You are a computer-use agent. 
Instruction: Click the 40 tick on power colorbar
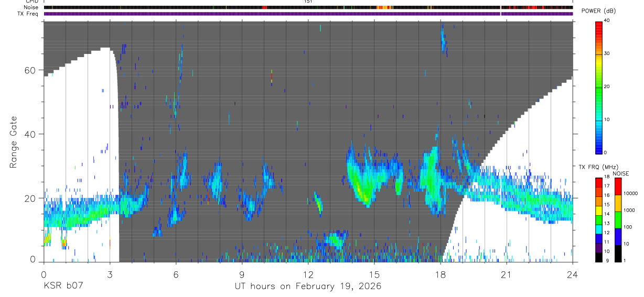tap(607, 20)
